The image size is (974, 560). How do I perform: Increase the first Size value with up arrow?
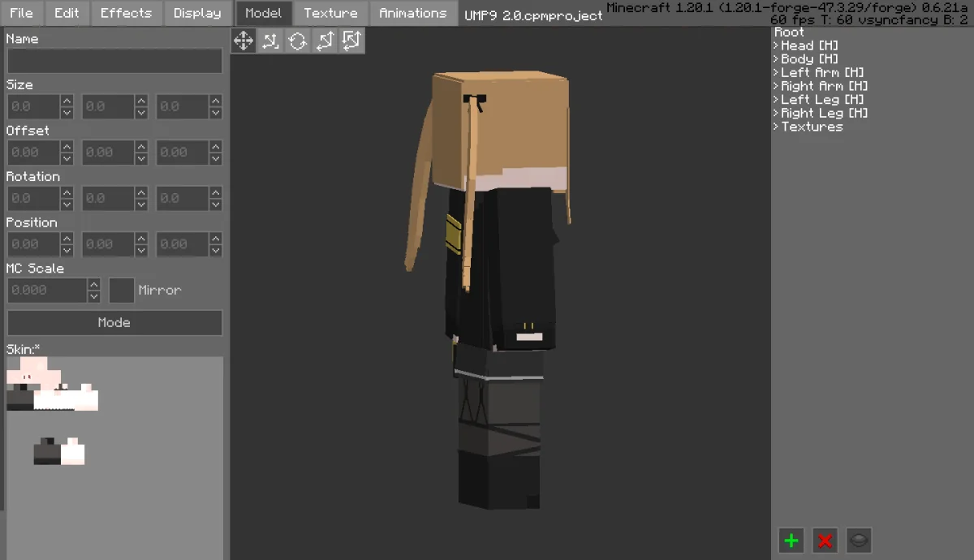coord(67,101)
